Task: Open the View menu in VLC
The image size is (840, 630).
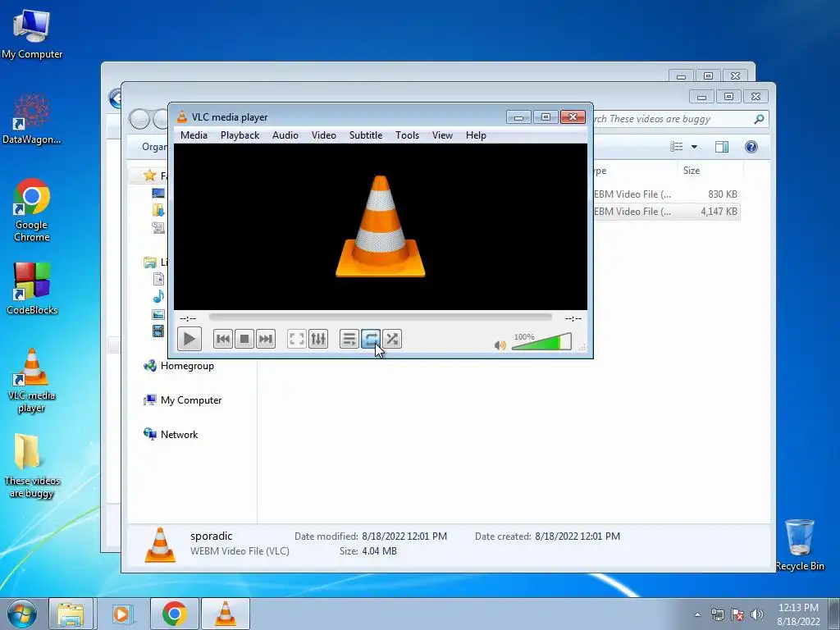Action: tap(442, 135)
